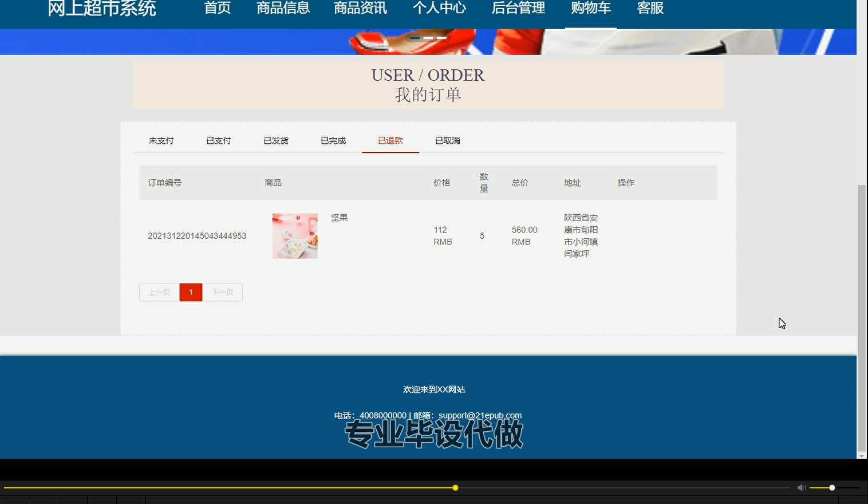The height and width of the screenshot is (504, 868).
Task: Open the 商品信息 menu item
Action: 283,8
